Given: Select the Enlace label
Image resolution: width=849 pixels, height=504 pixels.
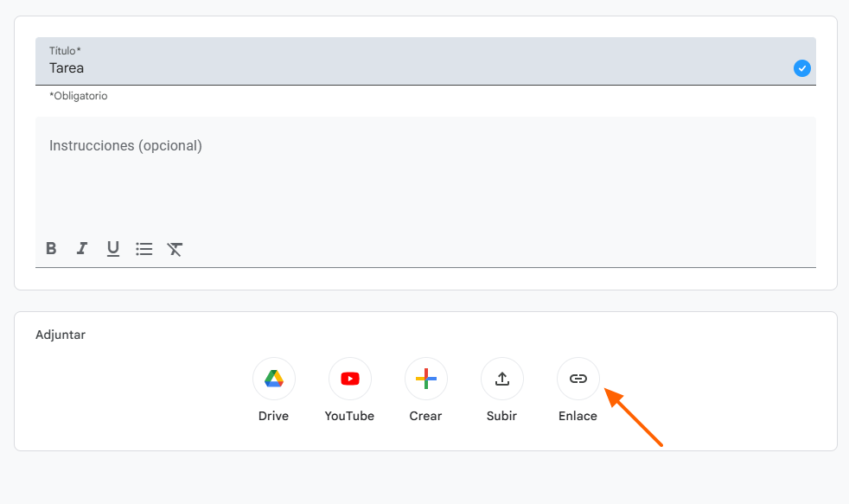Looking at the screenshot, I should click(x=578, y=416).
